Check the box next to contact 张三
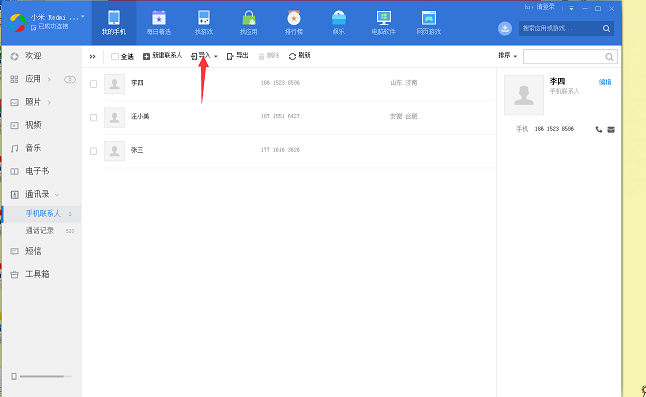This screenshot has height=397, width=646. 94,151
